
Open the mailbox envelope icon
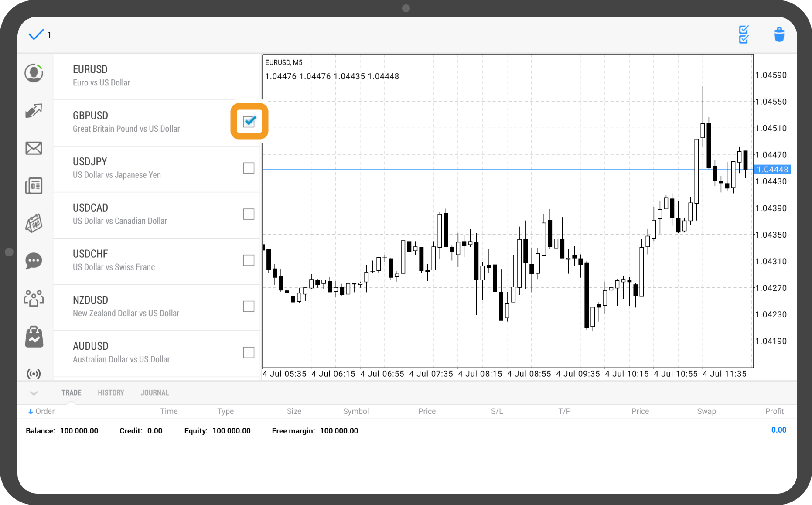click(x=34, y=148)
